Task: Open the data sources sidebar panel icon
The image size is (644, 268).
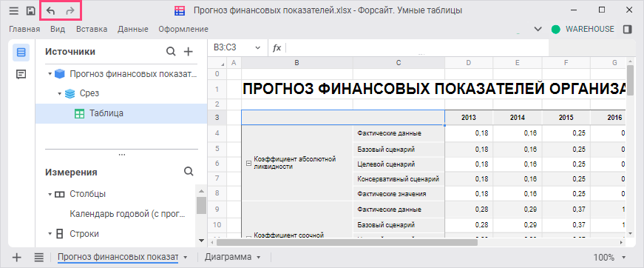Action: click(x=21, y=53)
